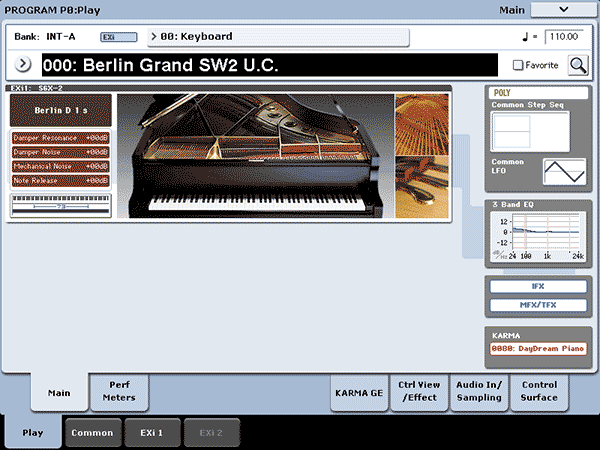Screen dimensions: 600x450
Task: Click the magnifying glass search icon
Action: point(579,65)
